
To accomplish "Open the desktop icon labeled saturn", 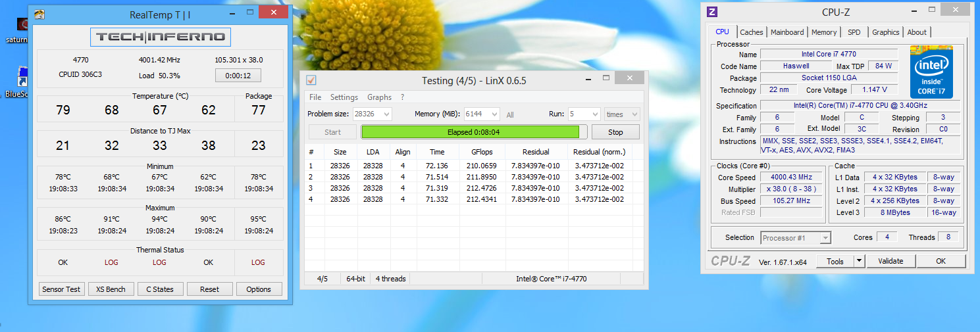I will [23, 24].
